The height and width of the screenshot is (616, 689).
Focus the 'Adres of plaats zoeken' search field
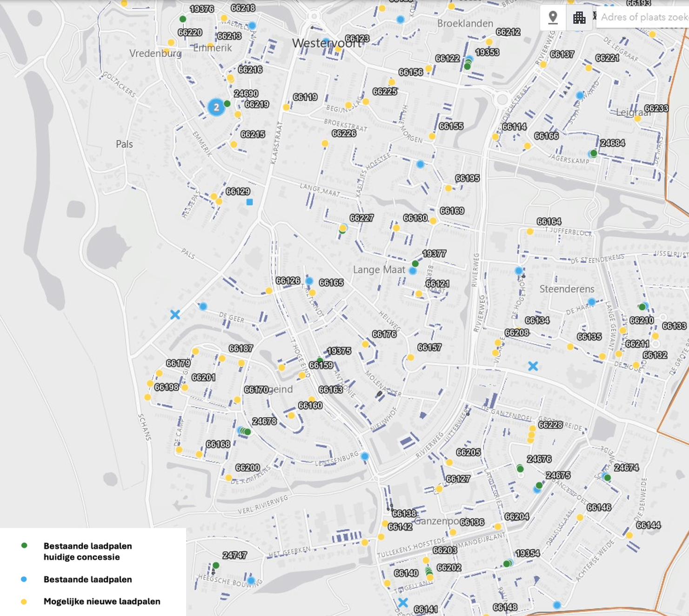tap(644, 17)
